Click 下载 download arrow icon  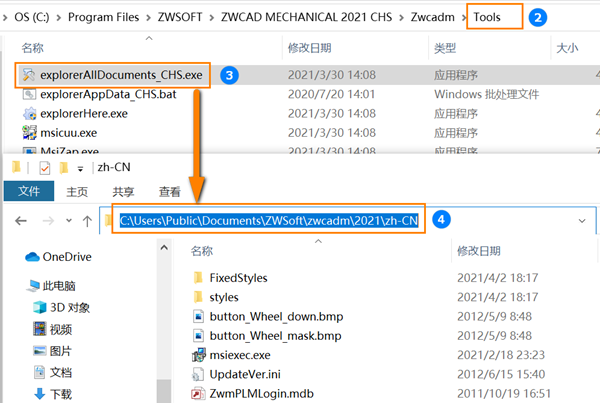(40, 394)
